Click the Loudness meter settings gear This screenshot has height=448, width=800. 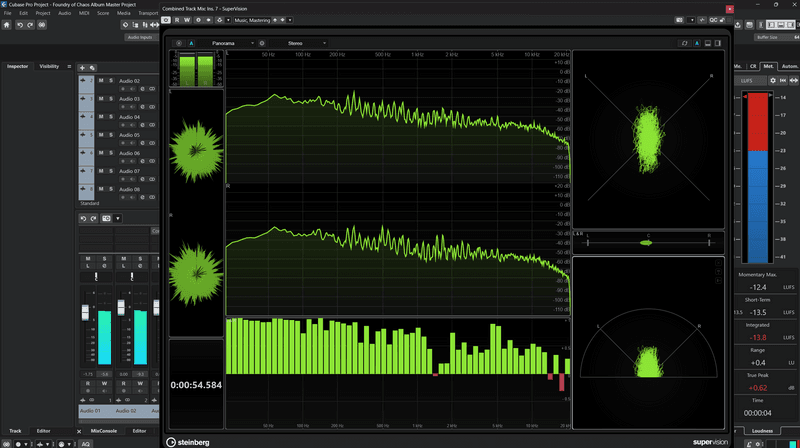coord(773,81)
